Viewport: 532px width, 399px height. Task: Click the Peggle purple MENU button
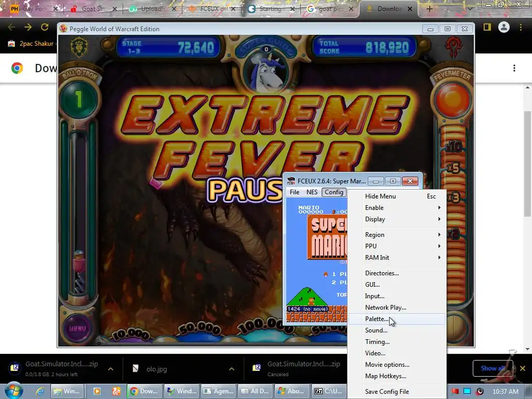77,328
